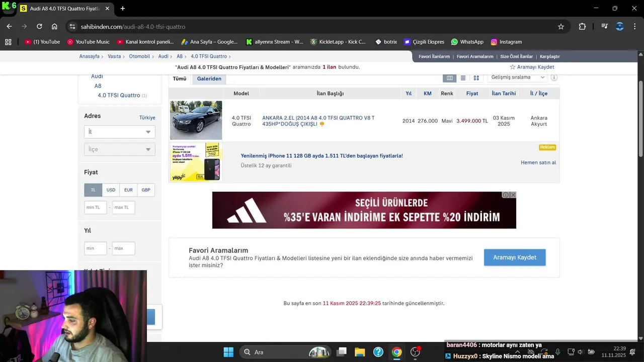Open the apps grid in bookmarks bar
The image size is (644, 362).
click(8, 42)
